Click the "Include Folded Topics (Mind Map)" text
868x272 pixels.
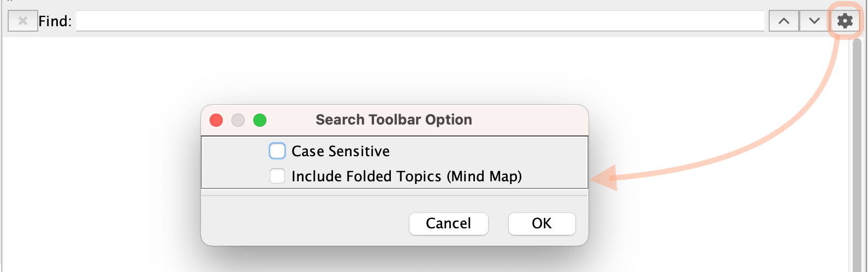click(406, 176)
